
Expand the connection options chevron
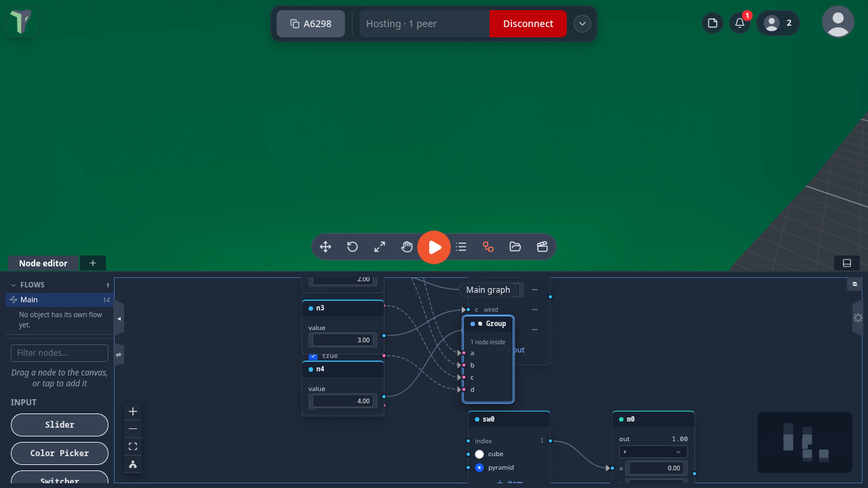583,24
